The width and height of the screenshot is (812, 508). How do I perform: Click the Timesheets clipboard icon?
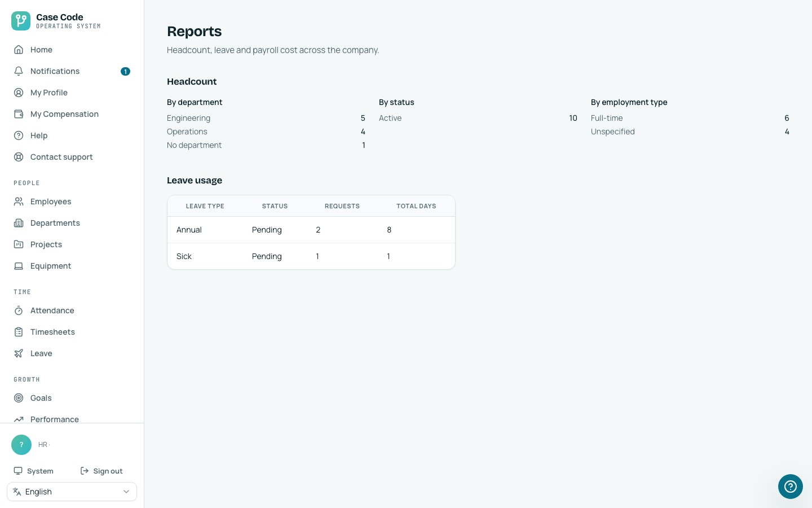tap(19, 332)
